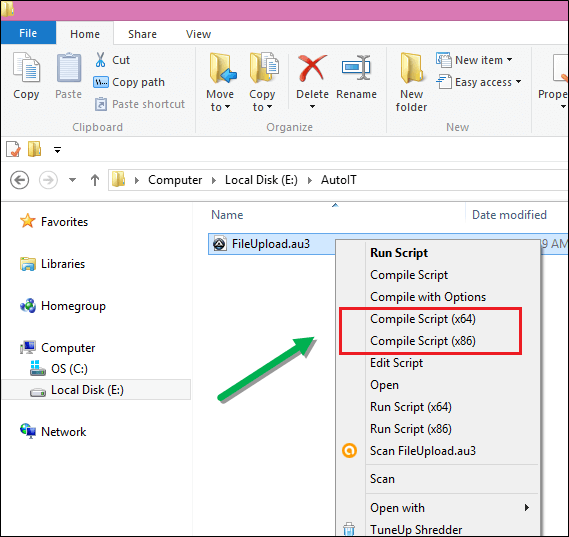The image size is (569, 537).
Task: Open the File tab
Action: pos(28,33)
